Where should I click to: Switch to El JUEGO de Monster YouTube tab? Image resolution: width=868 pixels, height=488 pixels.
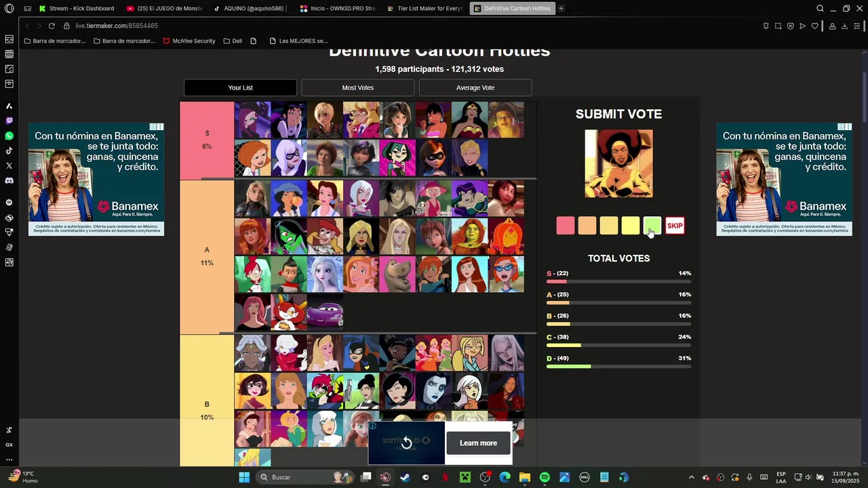[165, 9]
